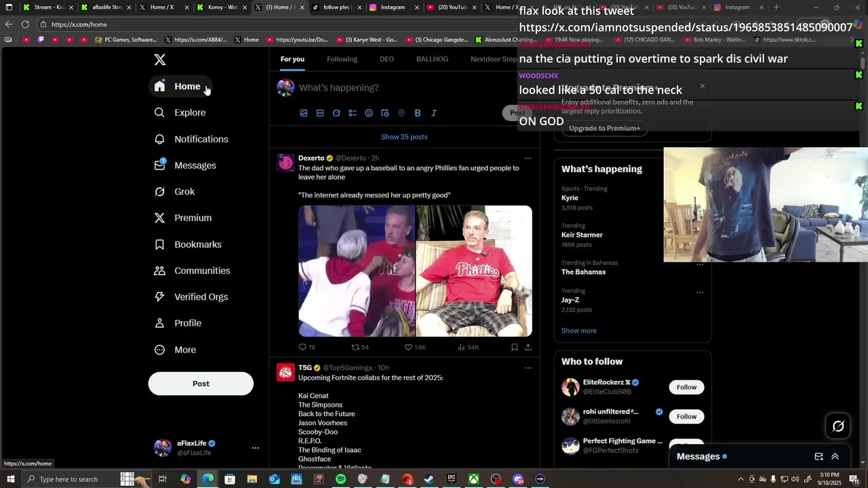Open the PC Games, Software bookmark
868x488 pixels.
(x=126, y=40)
